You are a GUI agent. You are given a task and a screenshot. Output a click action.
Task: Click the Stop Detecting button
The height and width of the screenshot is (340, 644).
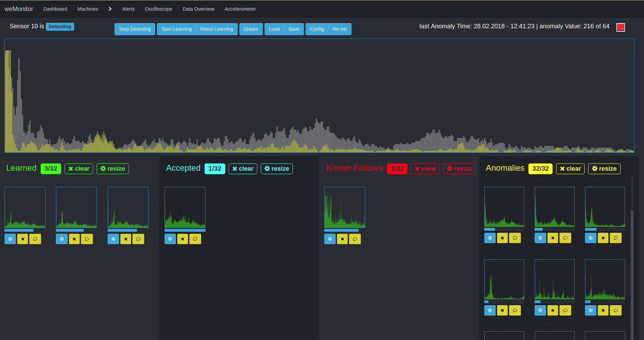click(x=135, y=29)
